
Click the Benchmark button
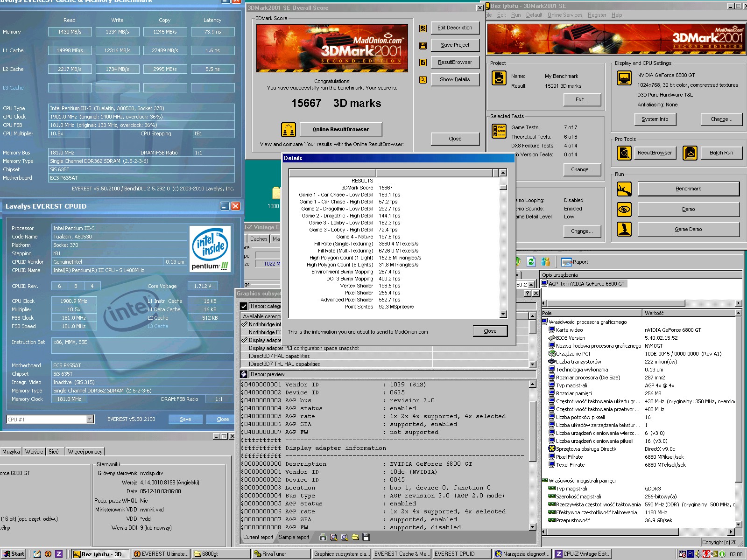[x=689, y=189]
